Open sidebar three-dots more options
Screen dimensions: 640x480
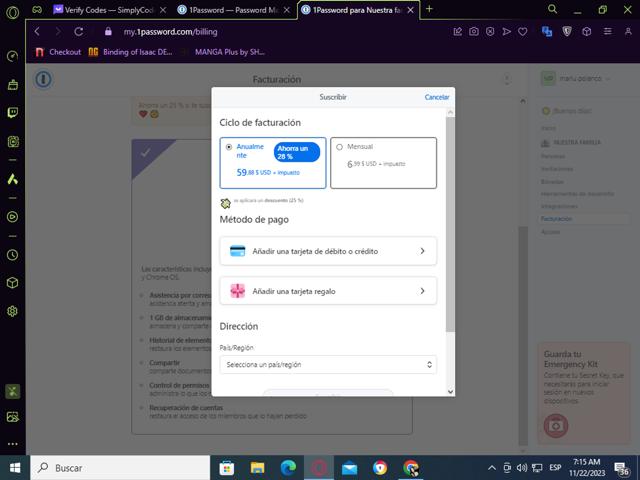coord(13,444)
